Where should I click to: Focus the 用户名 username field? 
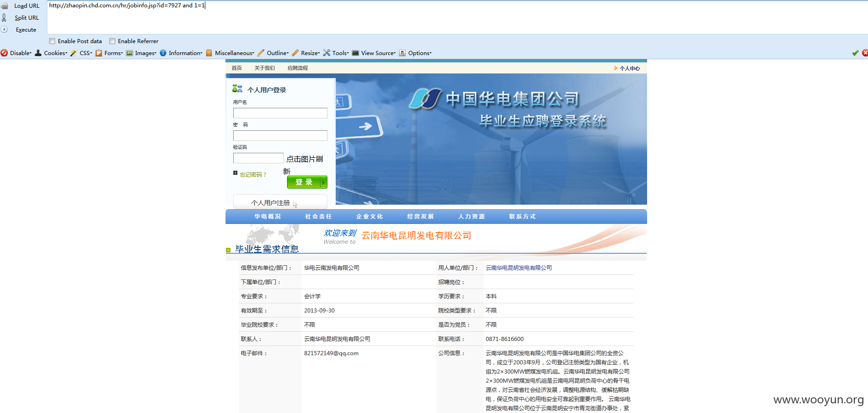coord(280,113)
